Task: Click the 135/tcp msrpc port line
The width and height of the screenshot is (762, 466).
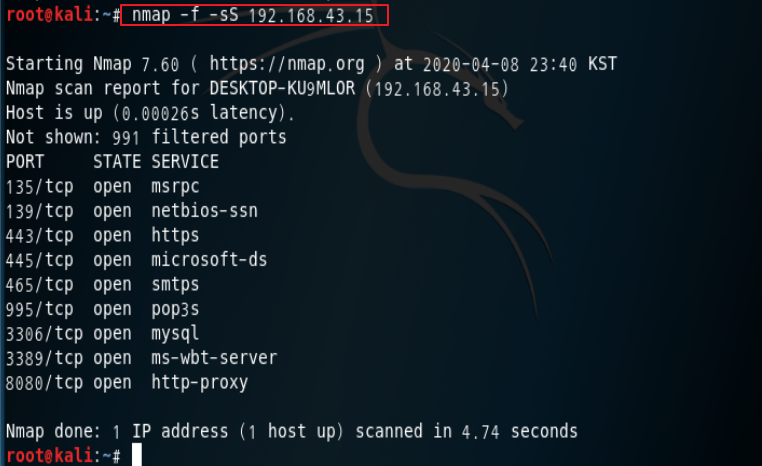Action: tap(103, 187)
